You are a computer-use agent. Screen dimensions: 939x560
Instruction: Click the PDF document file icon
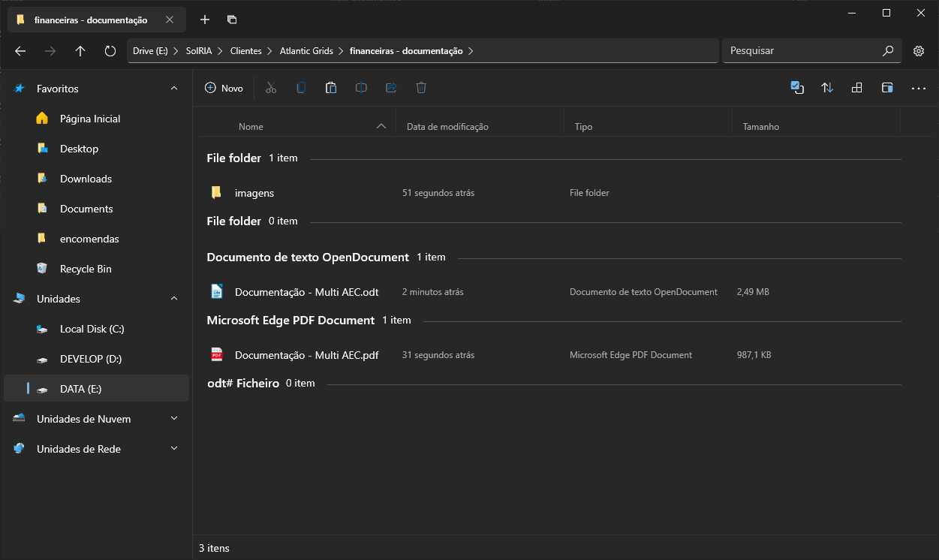pos(216,355)
